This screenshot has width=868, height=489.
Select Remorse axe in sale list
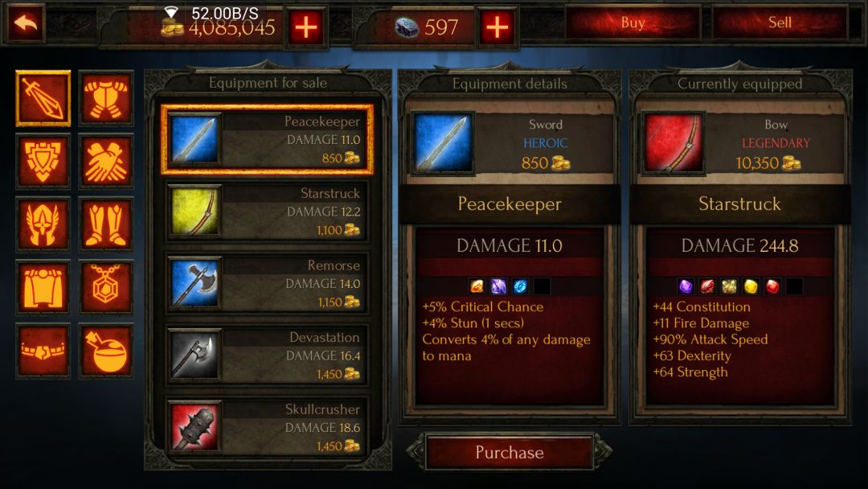268,284
